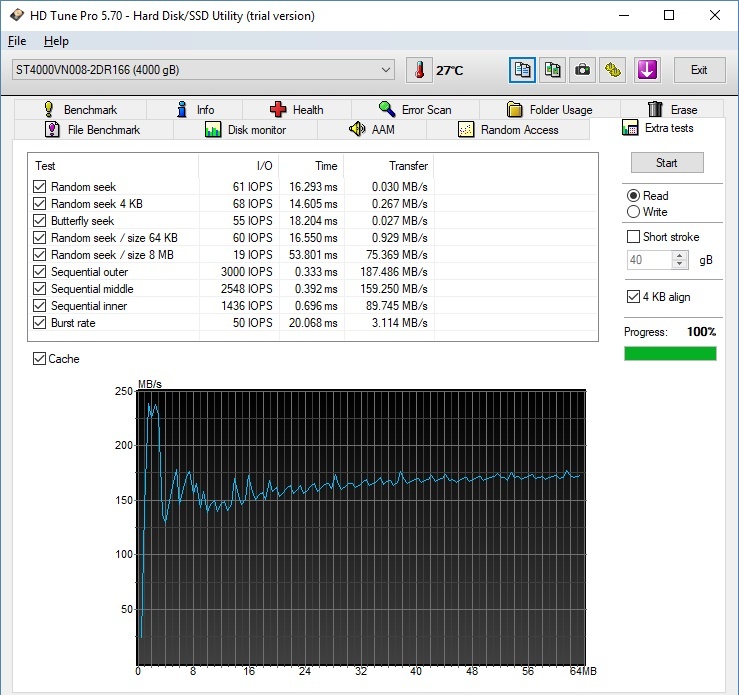Toggle the 4 KB align checkbox
The height and width of the screenshot is (695, 739).
pos(633,297)
